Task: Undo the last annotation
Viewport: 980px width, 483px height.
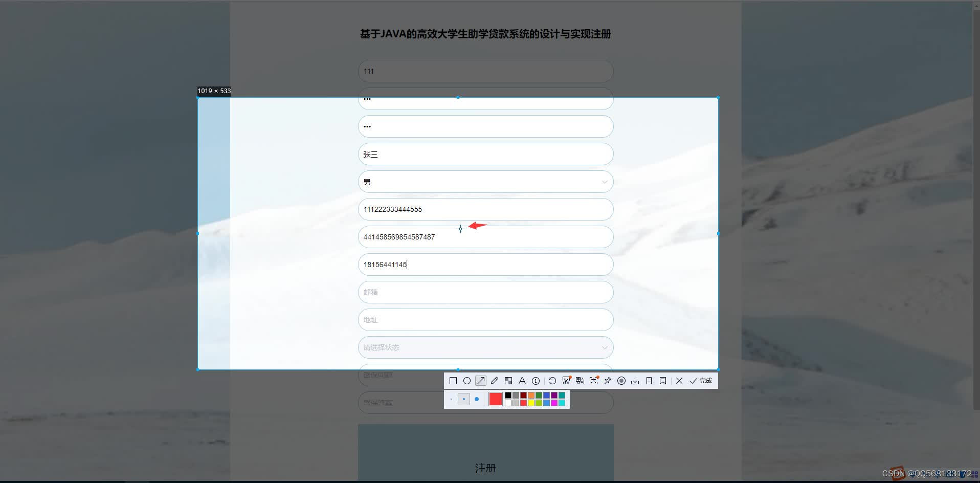Action: (552, 381)
